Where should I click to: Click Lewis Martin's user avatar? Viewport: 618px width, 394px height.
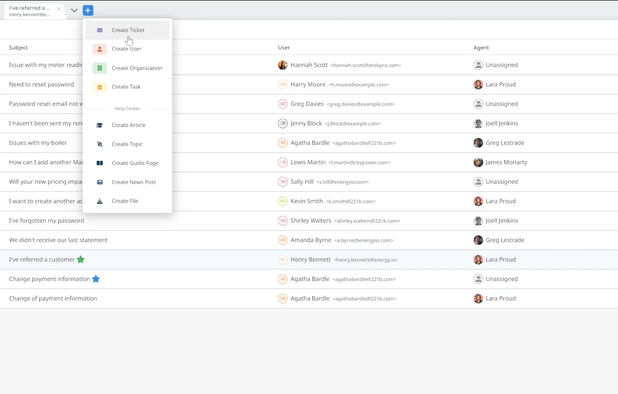(x=283, y=162)
